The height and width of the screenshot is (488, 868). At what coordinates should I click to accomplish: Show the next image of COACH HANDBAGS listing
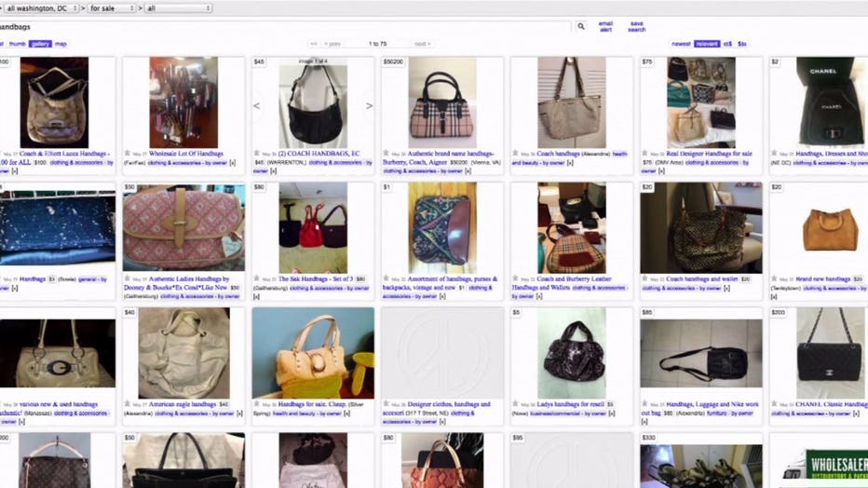click(369, 105)
